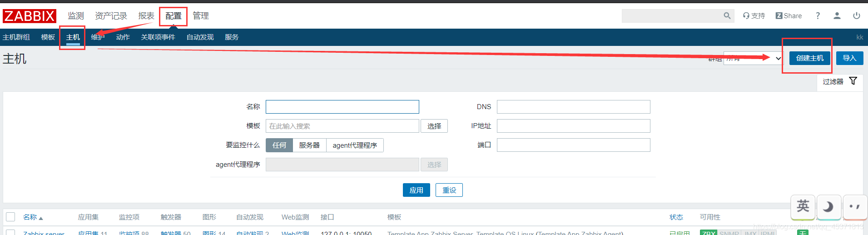Click the power logout icon

856,16
